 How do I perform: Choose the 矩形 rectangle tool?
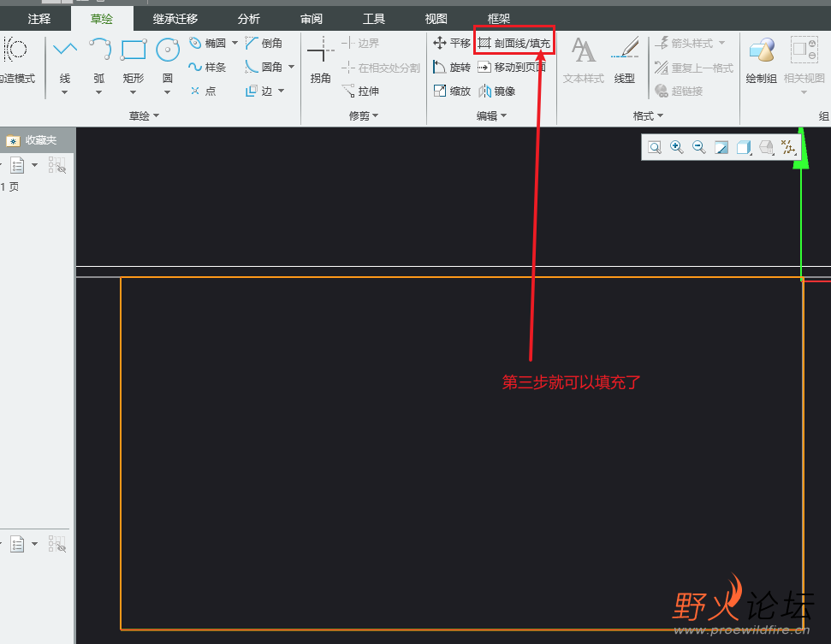pyautogui.click(x=133, y=60)
